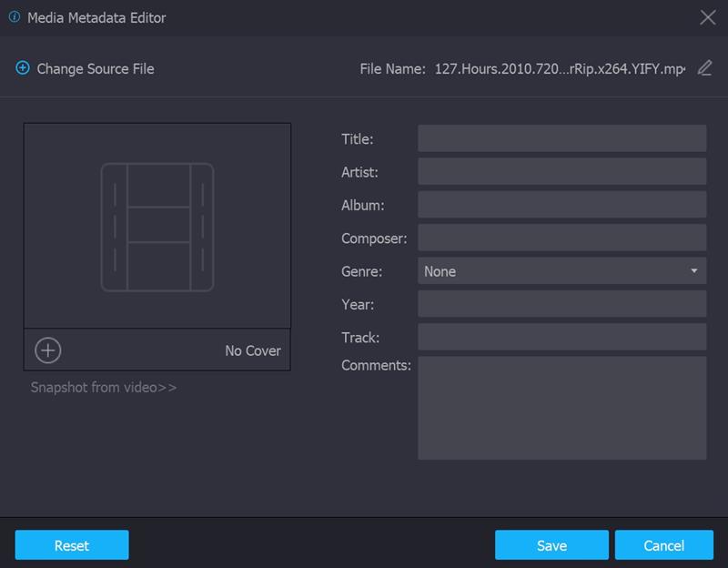Viewport: 728px width, 568px height.
Task: Click the Snapshot from video link
Action: (104, 388)
